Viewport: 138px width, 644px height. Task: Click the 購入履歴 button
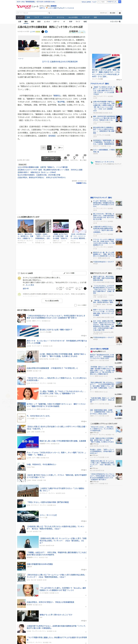(112, 13)
